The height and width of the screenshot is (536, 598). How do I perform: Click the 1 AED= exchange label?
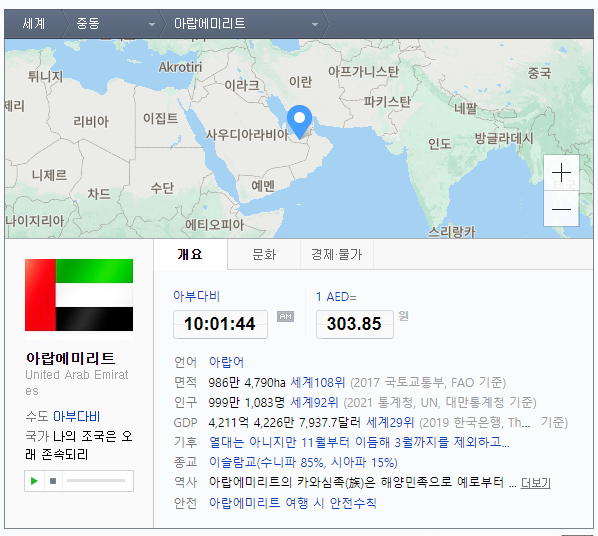point(336,297)
